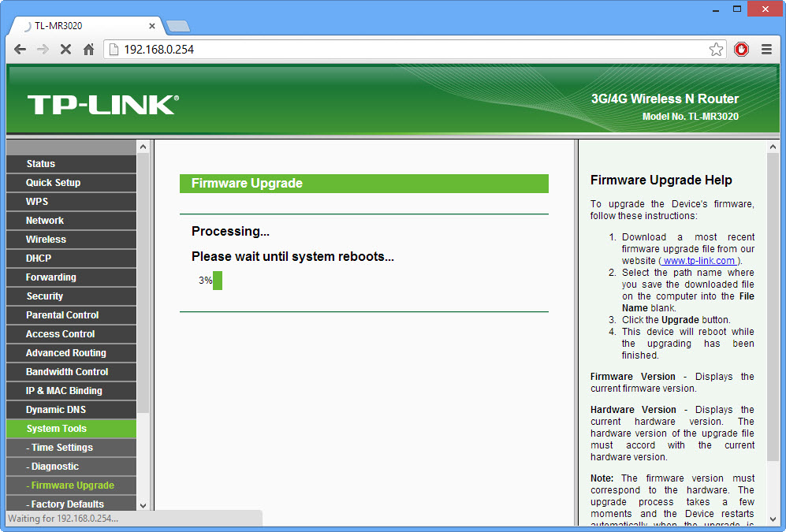The image size is (786, 532).
Task: Open the Status menu
Action: click(x=71, y=164)
